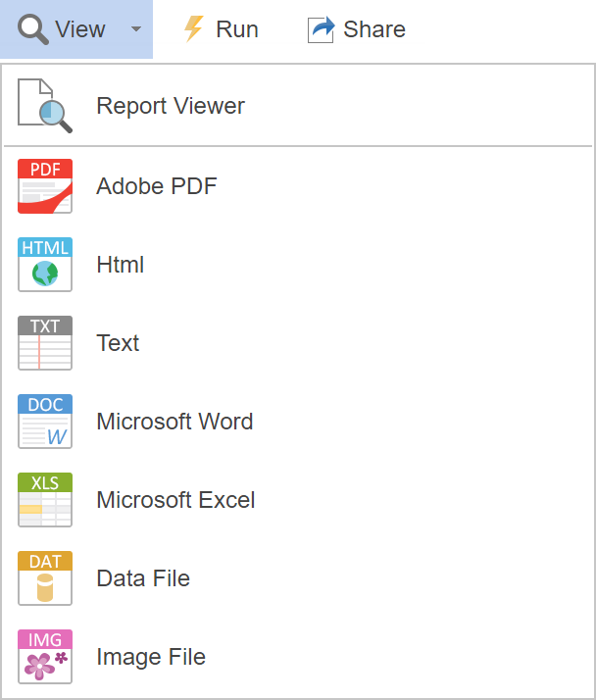
Task: Pick the Text export option
Action: [x=118, y=343]
